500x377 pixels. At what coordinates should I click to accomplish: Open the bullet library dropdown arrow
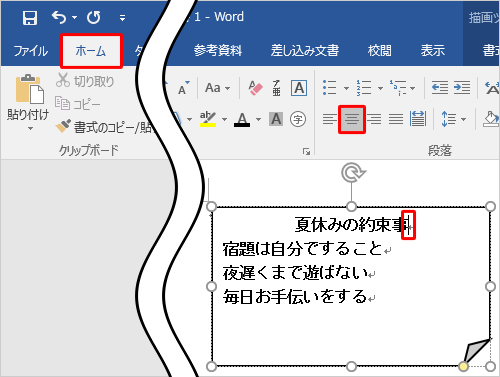point(346,88)
